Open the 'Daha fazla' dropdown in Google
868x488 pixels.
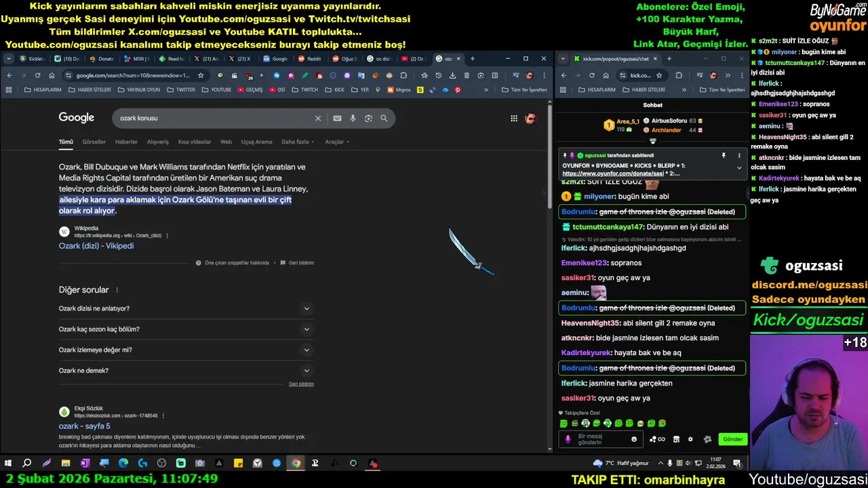[298, 142]
